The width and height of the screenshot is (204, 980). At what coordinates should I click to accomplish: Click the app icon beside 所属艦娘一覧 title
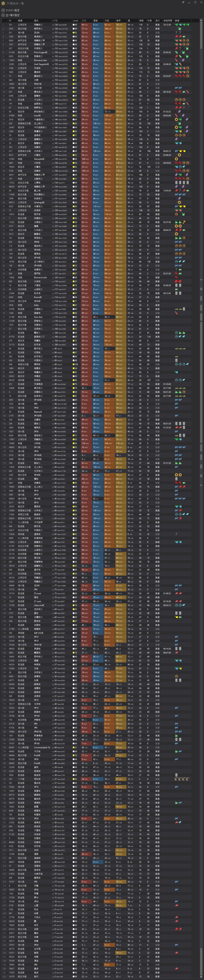click(3, 3)
